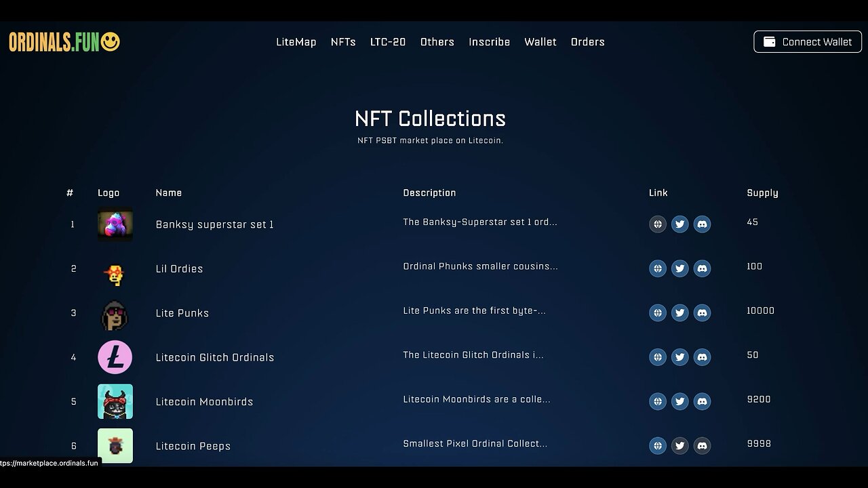Viewport: 868px width, 488px height.
Task: Open the Litecoin Moonbirds collection
Action: pyautogui.click(x=204, y=402)
